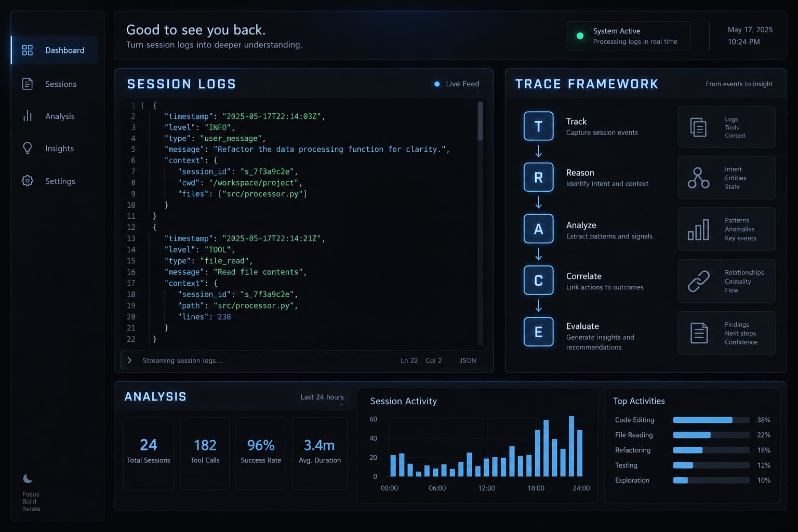The image size is (798, 532).
Task: Open the Settings gear icon
Action: 28,181
